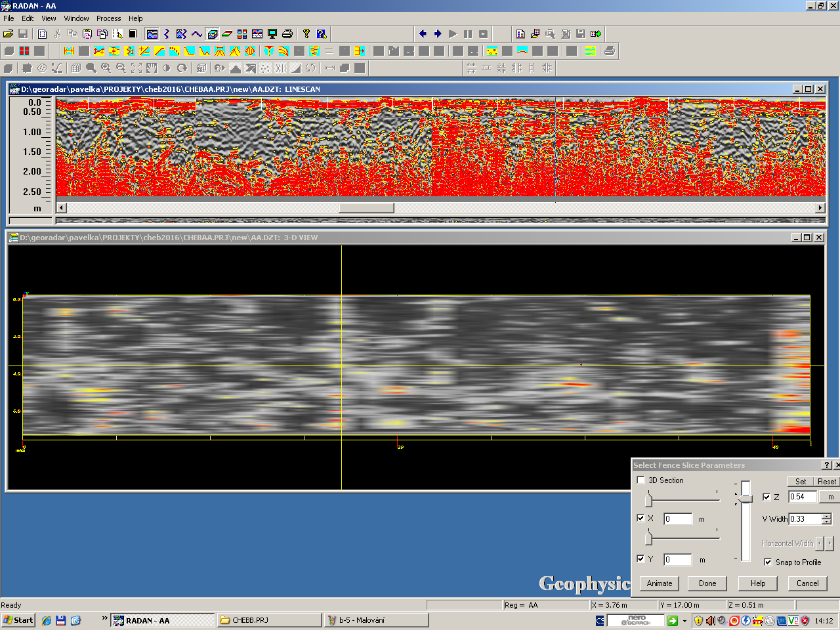This screenshot has width=840, height=630.
Task: Click the Cancel button
Action: pos(807,583)
